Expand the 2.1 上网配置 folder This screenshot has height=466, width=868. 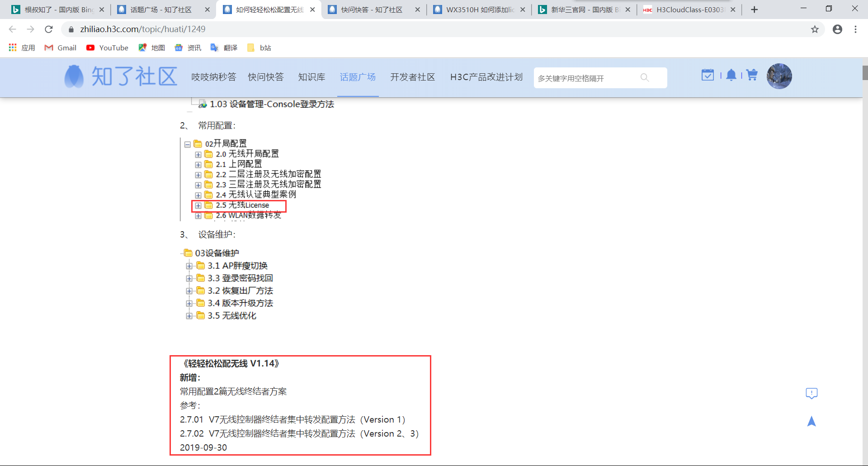198,165
